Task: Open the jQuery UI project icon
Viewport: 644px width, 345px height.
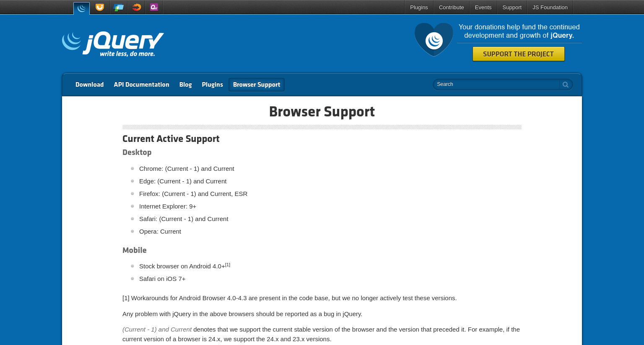Action: (x=100, y=7)
